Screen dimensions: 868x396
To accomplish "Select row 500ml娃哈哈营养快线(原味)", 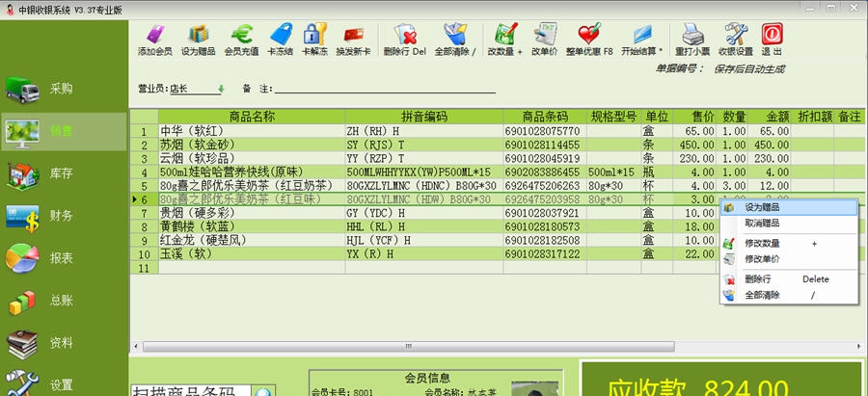I will (x=497, y=172).
